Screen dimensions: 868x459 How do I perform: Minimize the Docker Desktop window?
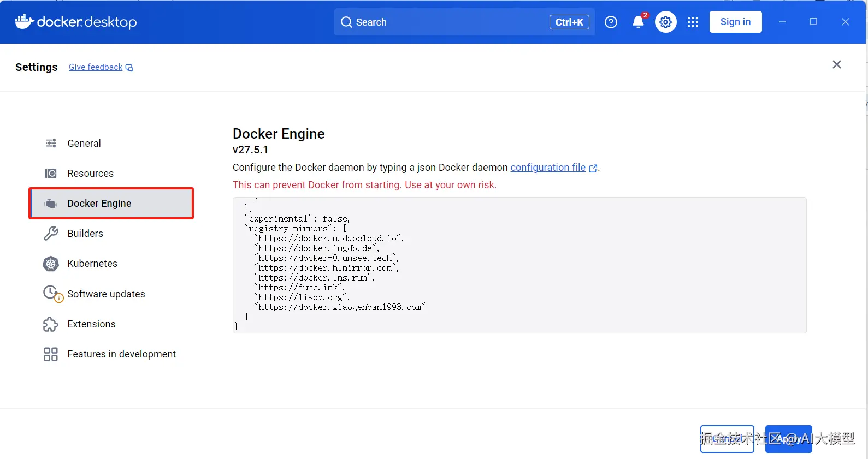coord(782,22)
